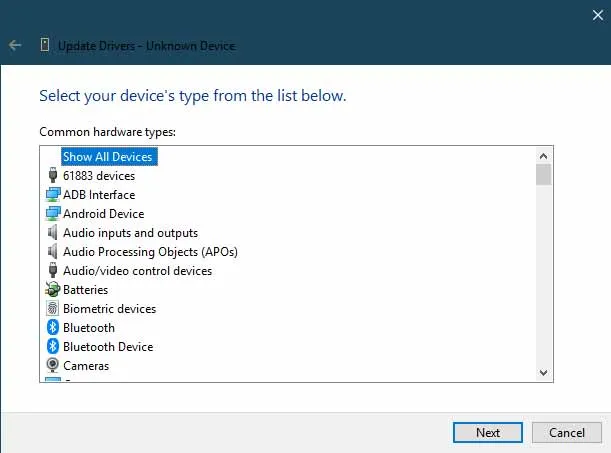Click speaker icon for Audio inputs and outputs
Viewport: 611px width, 453px height.
point(53,233)
